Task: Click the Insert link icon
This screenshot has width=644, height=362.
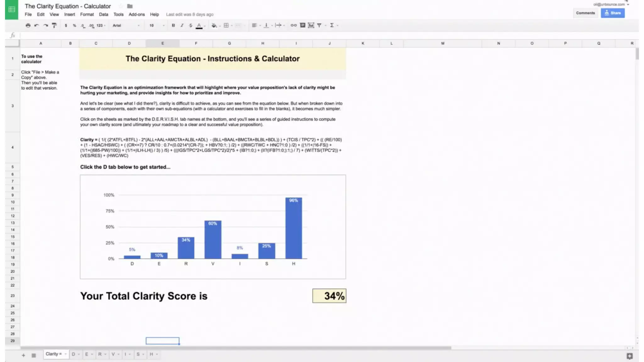Action: (293, 25)
